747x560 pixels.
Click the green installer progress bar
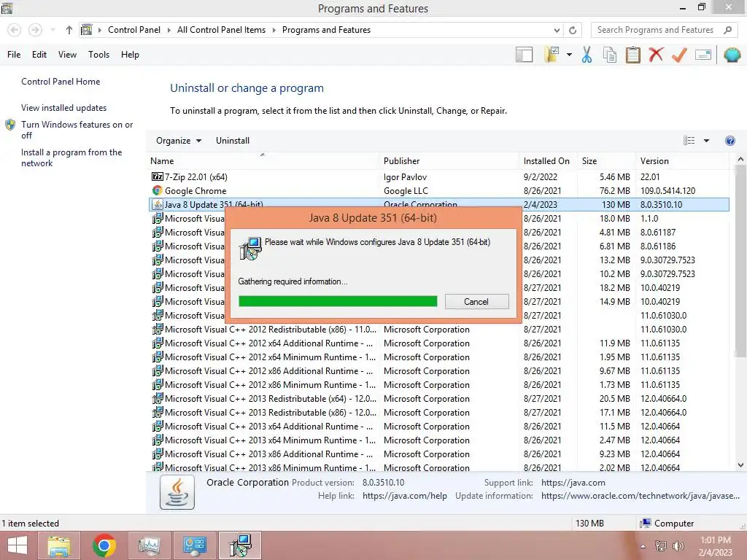point(338,301)
